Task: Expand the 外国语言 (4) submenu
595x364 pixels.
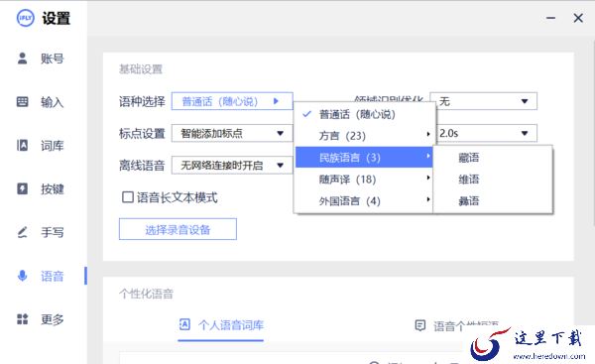Action: (x=364, y=200)
